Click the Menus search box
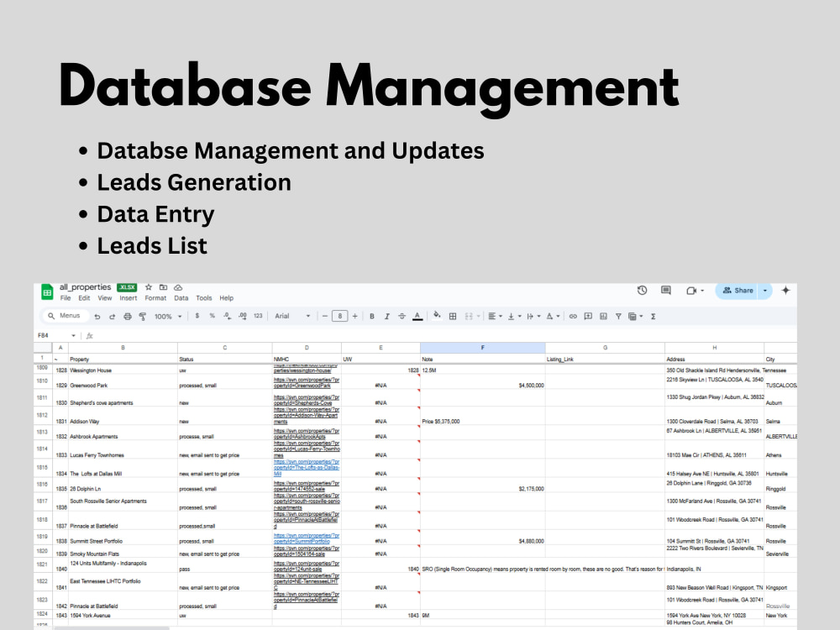 [65, 316]
